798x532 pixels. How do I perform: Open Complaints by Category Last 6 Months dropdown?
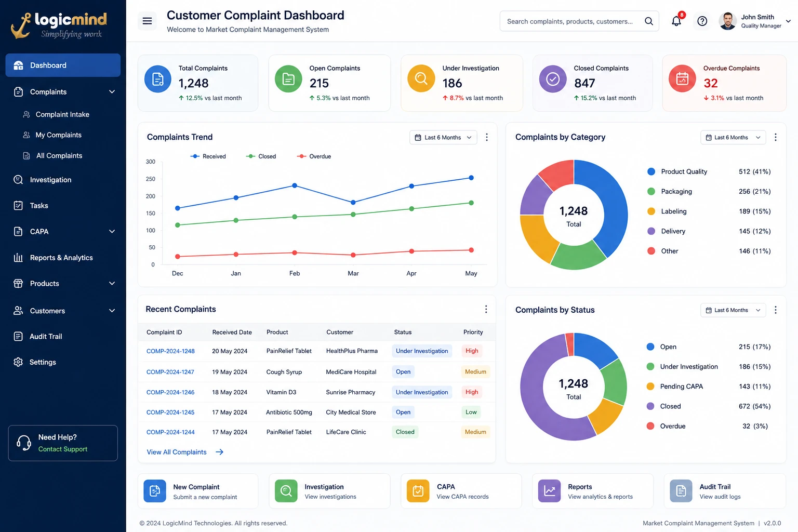click(733, 137)
